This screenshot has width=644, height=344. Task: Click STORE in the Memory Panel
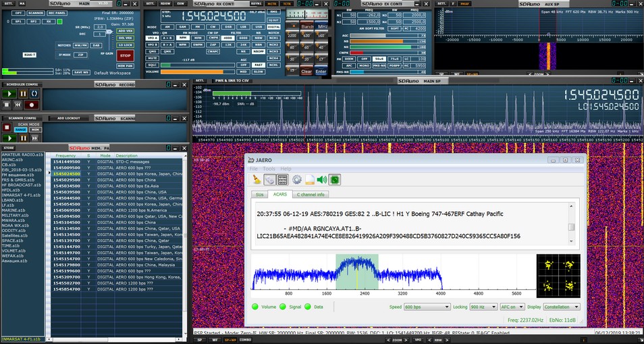point(8,148)
